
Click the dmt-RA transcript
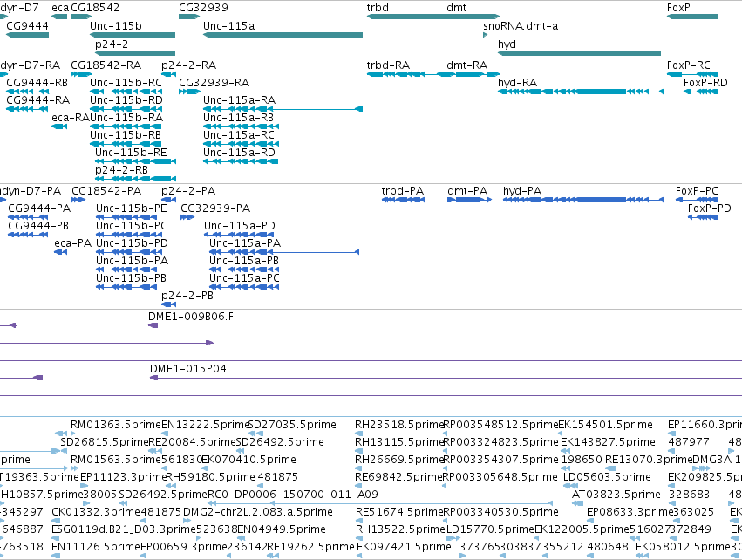click(473, 74)
